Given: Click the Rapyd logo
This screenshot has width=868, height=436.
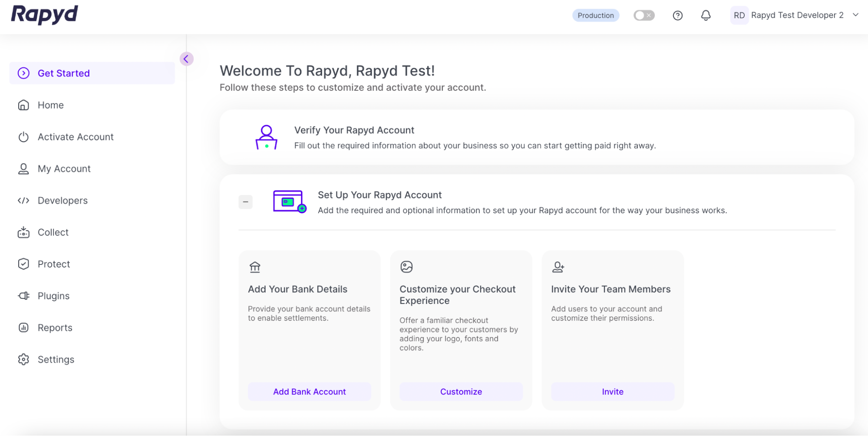Looking at the screenshot, I should 44,15.
